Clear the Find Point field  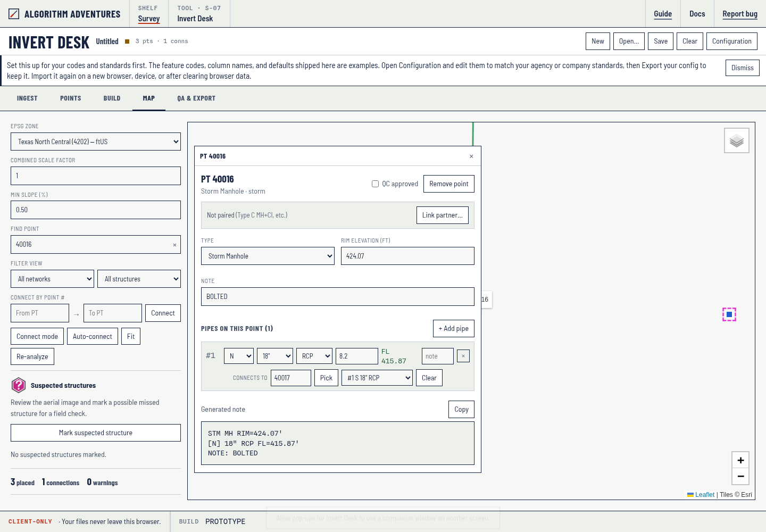tap(174, 245)
